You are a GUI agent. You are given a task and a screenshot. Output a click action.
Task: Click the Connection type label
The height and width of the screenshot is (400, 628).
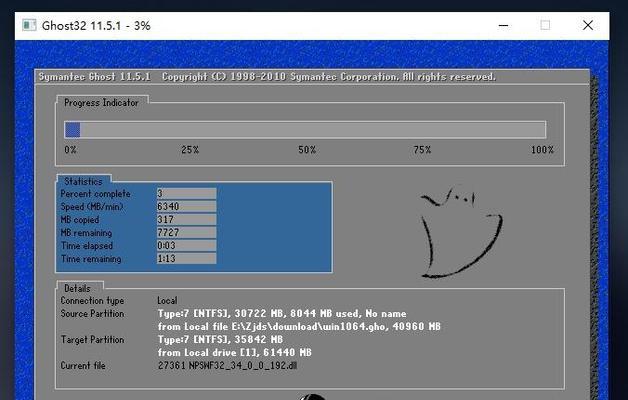pyautogui.click(x=92, y=301)
